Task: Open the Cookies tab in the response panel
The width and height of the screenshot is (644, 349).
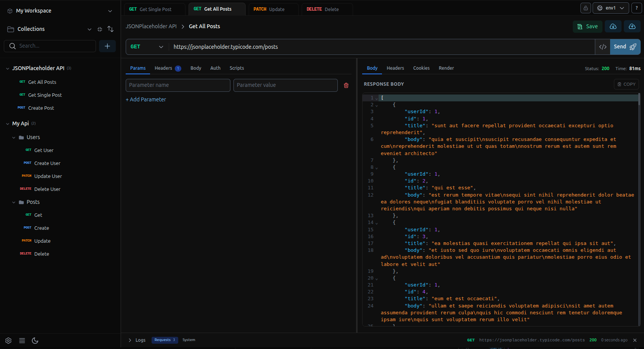Action: (421, 68)
